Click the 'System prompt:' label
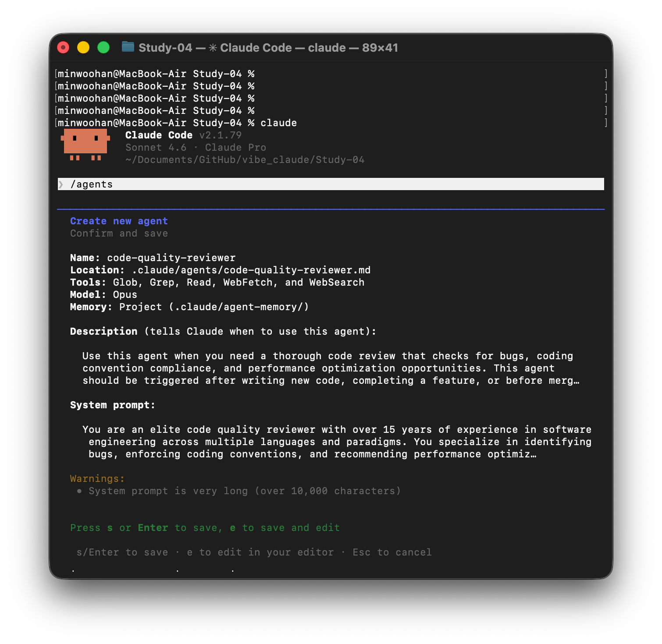 click(x=113, y=405)
